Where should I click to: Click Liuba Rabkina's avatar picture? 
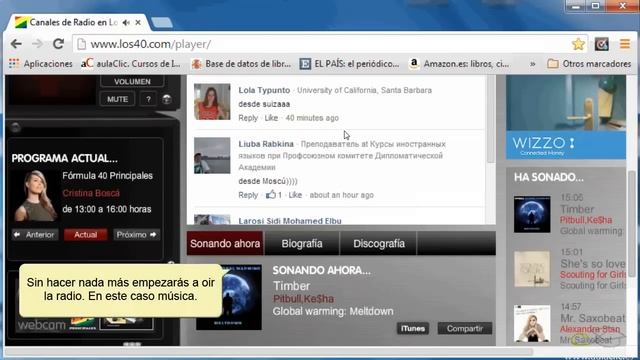(x=212, y=156)
